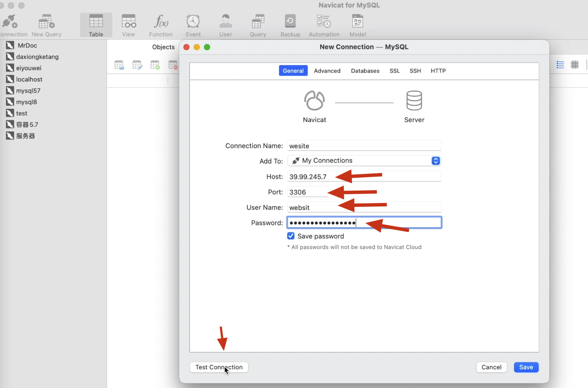Image resolution: width=588 pixels, height=388 pixels.
Task: Switch to list view icon
Action: coord(560,65)
